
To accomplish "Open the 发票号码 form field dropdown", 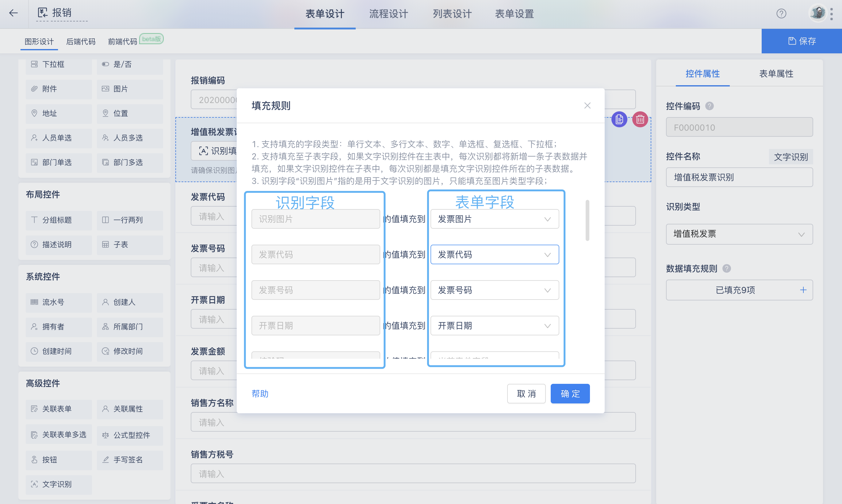I will coord(495,290).
